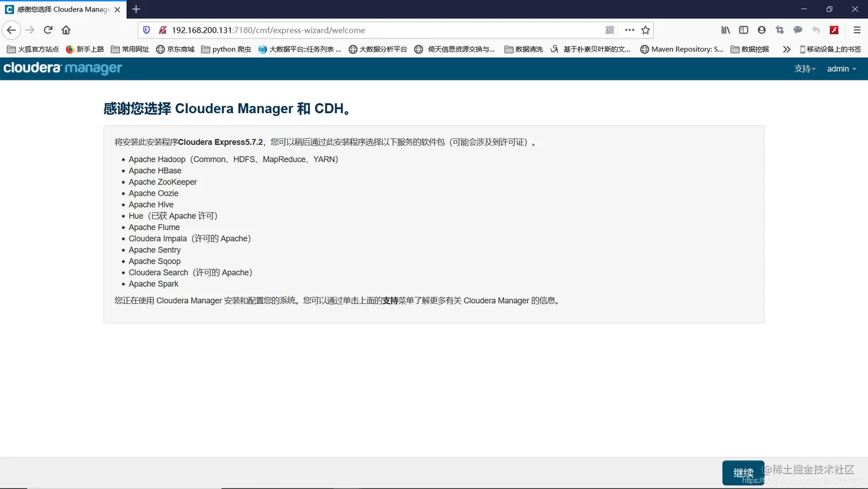Select the Cloudera Manager browser tab
The image size is (868, 489).
pos(63,9)
